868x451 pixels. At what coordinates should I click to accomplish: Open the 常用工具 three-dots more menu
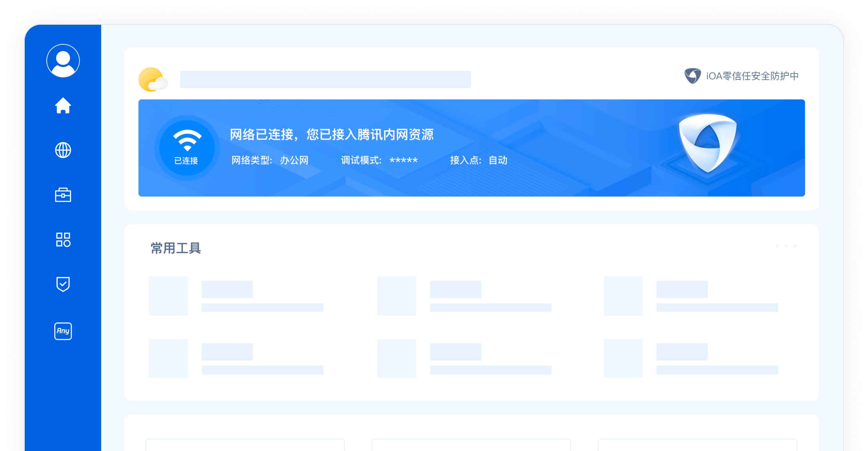(785, 246)
